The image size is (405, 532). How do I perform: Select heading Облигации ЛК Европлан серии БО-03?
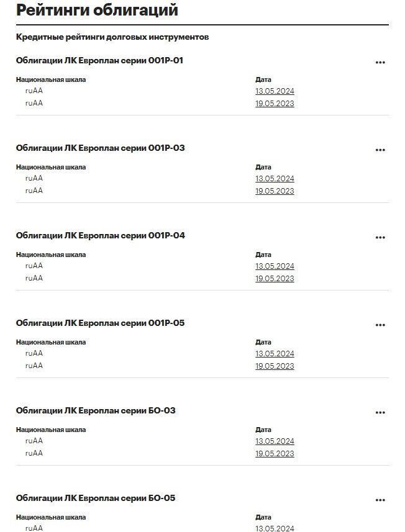[96, 410]
